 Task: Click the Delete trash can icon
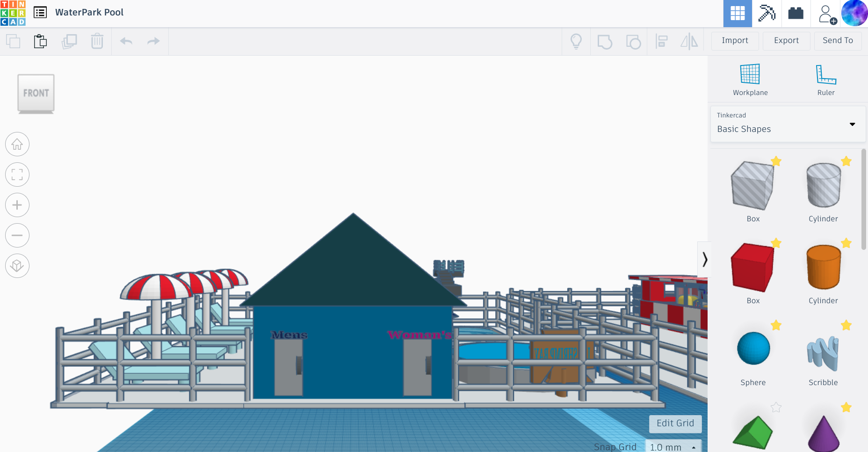[97, 41]
